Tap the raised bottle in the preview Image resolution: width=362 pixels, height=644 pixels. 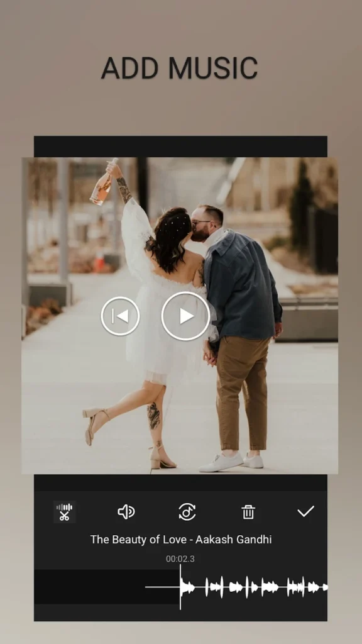click(x=103, y=182)
